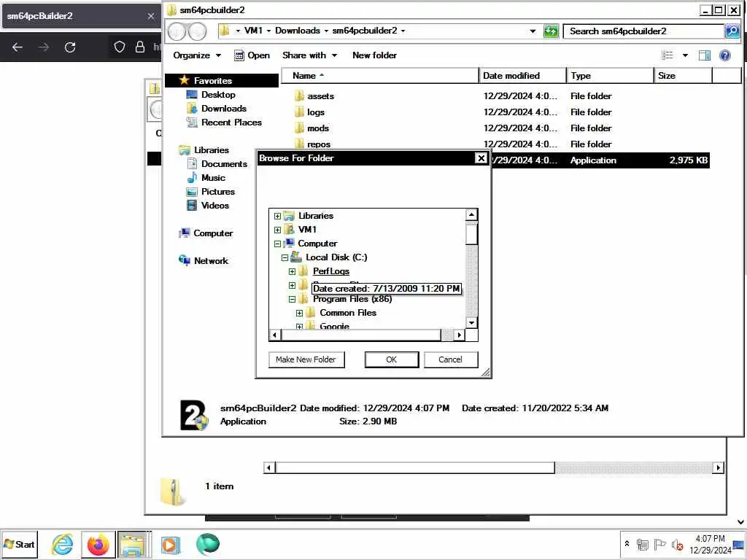Open the Explorer help icon
Screen dimensions: 747x560
[724, 55]
